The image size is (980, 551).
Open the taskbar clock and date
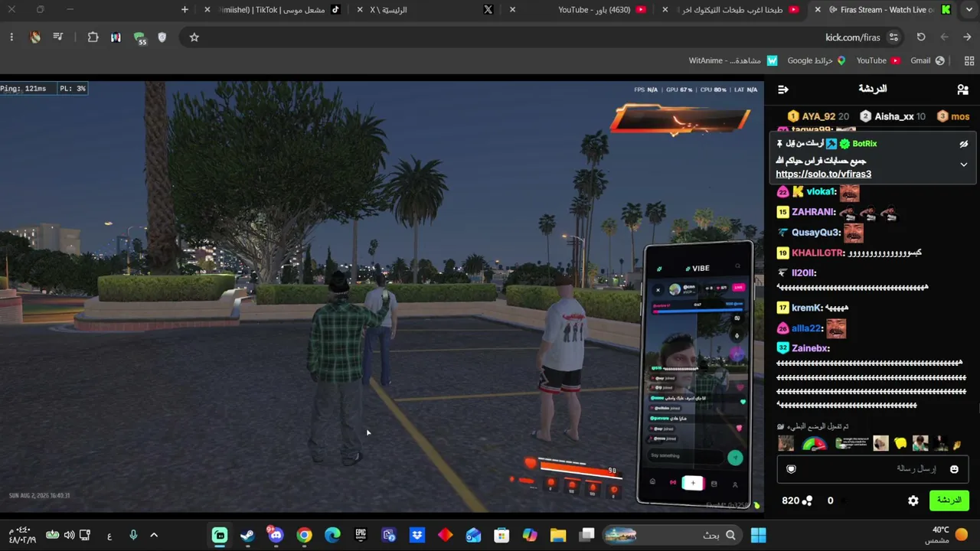tap(22, 535)
